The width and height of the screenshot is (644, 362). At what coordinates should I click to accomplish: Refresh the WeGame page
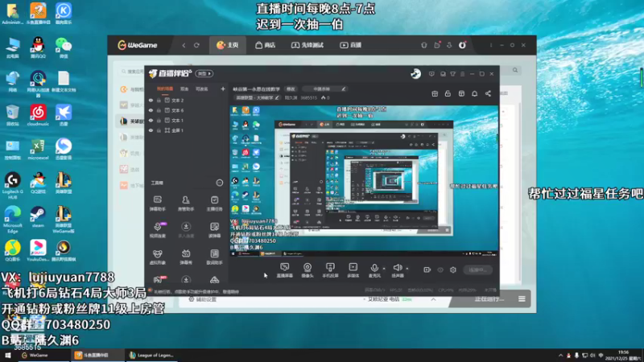[x=196, y=45]
